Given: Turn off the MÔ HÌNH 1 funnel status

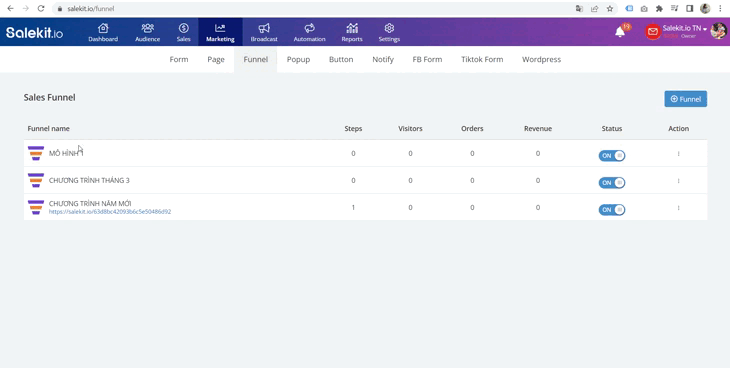Looking at the screenshot, I should click(612, 156).
